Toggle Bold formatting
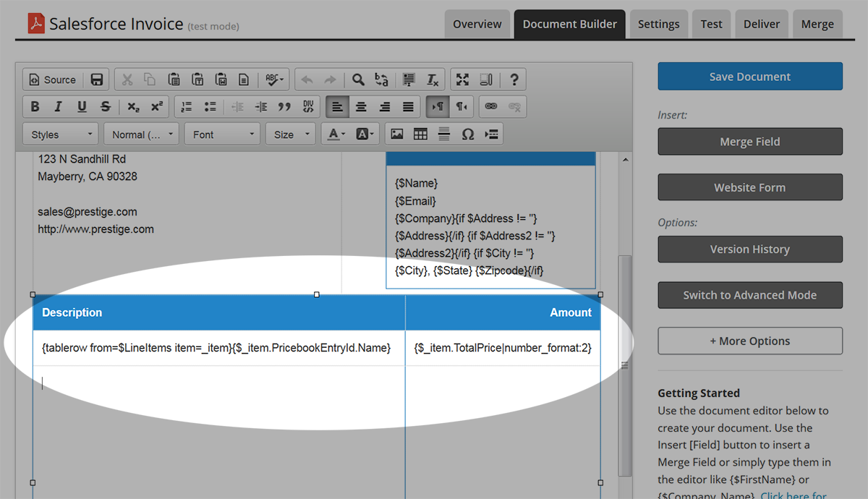Screen dimensions: 868x499 (x=35, y=106)
